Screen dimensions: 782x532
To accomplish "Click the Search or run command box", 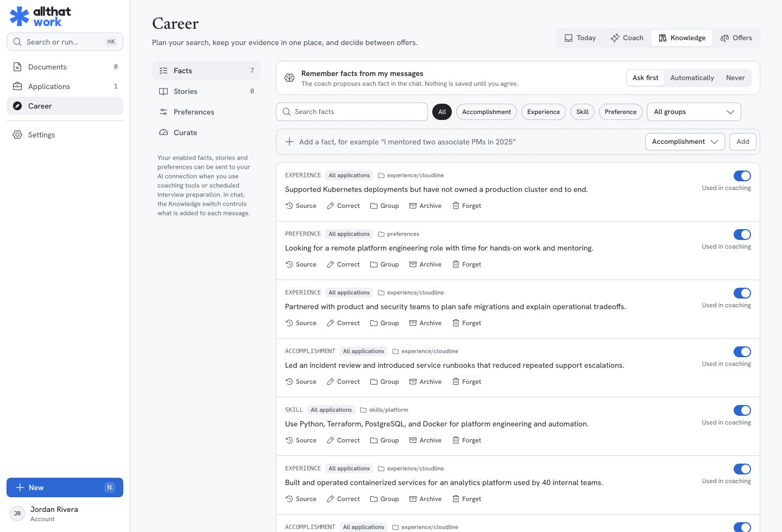I will coord(65,42).
